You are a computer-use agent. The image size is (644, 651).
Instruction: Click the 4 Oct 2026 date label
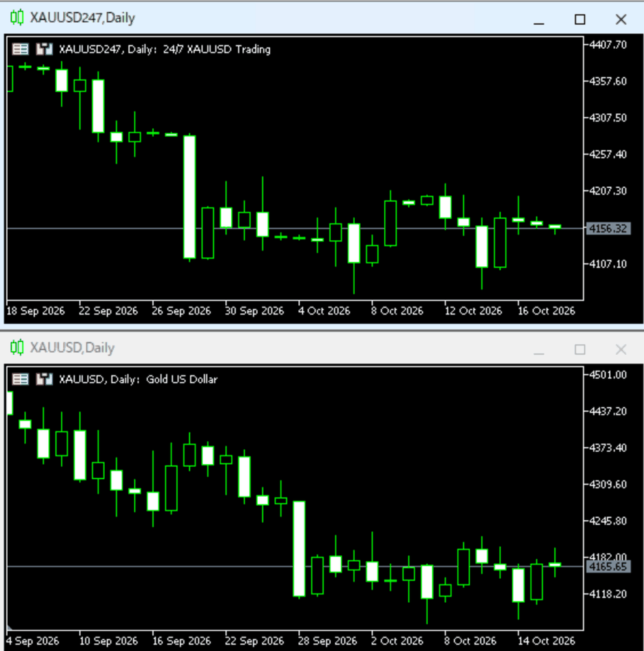pyautogui.click(x=324, y=311)
